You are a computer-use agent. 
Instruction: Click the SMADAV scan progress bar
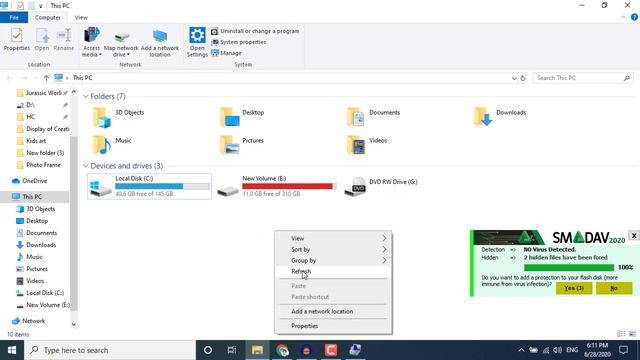click(x=569, y=268)
